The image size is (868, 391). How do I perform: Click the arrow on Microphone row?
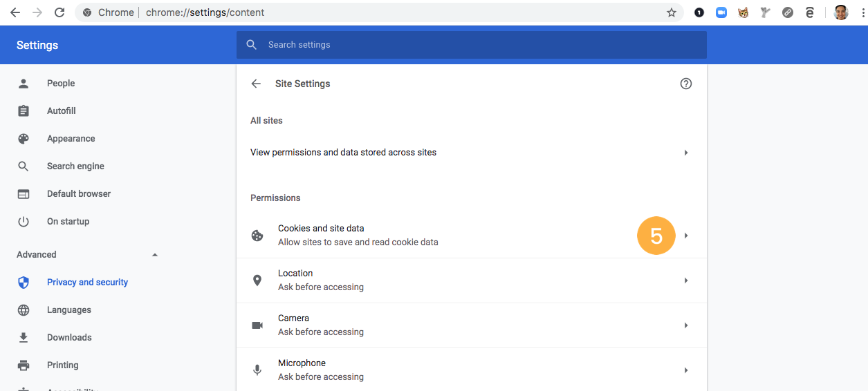(686, 370)
